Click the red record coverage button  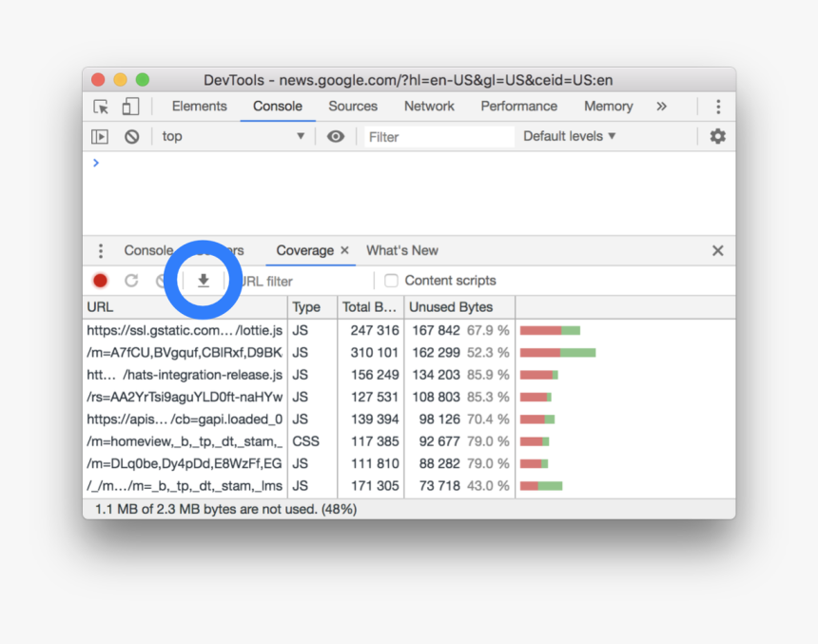pos(100,281)
